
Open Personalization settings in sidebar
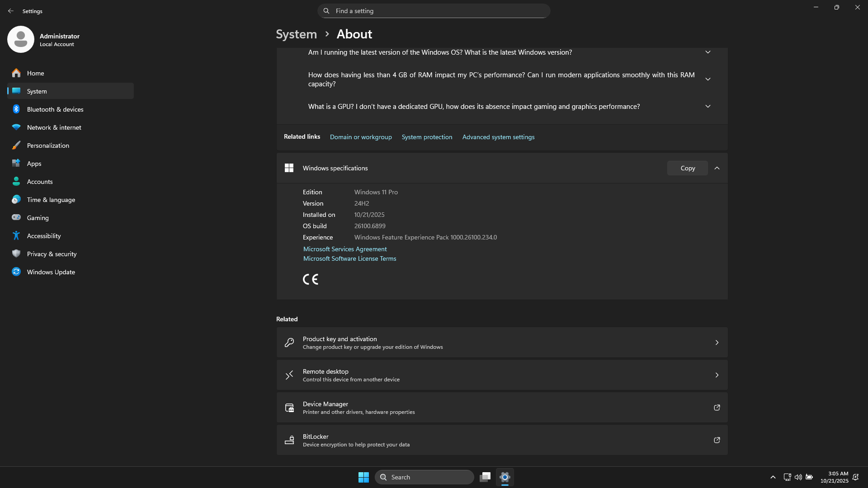48,145
